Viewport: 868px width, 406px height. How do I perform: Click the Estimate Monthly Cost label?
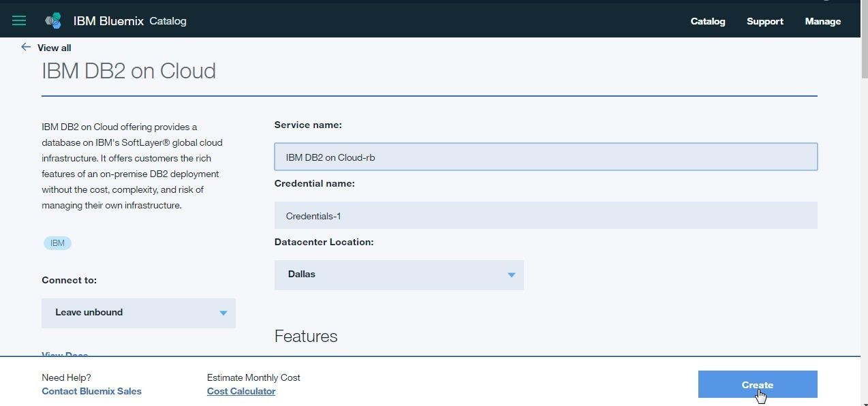click(x=253, y=377)
